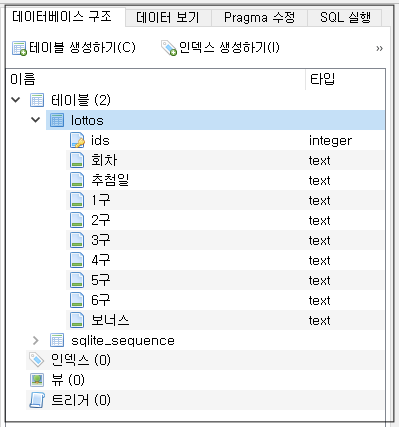This screenshot has height=427, width=399.
Task: Switch to the 데이터 보기 tab
Action: click(x=168, y=18)
